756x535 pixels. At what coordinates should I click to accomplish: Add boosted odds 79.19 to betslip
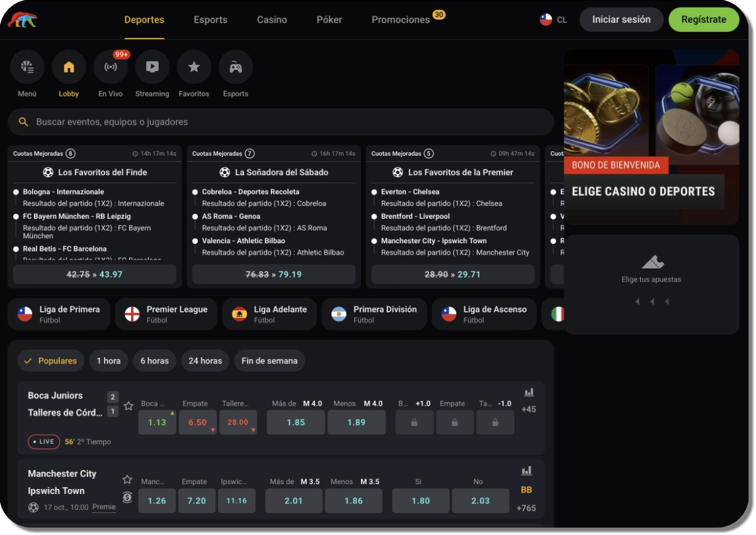pos(273,274)
